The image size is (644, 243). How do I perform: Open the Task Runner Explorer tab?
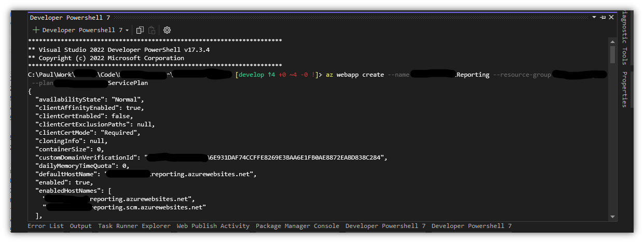[134, 226]
